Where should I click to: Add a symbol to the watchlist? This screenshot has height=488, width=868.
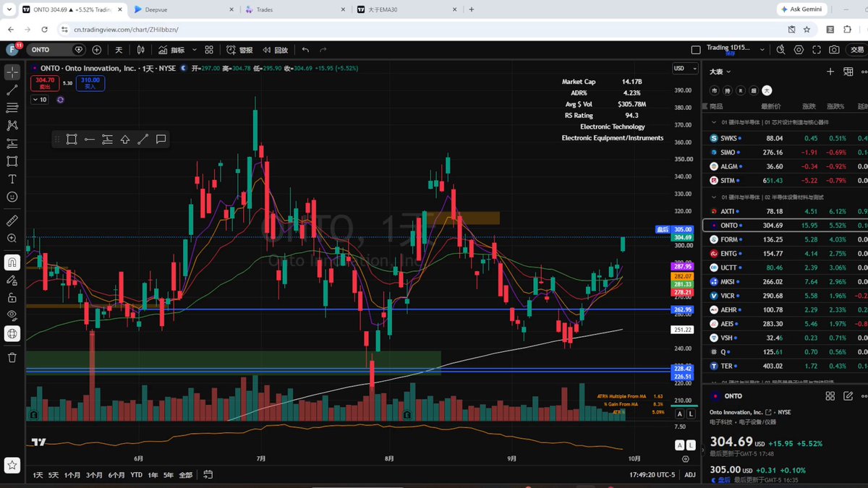pyautogui.click(x=830, y=72)
